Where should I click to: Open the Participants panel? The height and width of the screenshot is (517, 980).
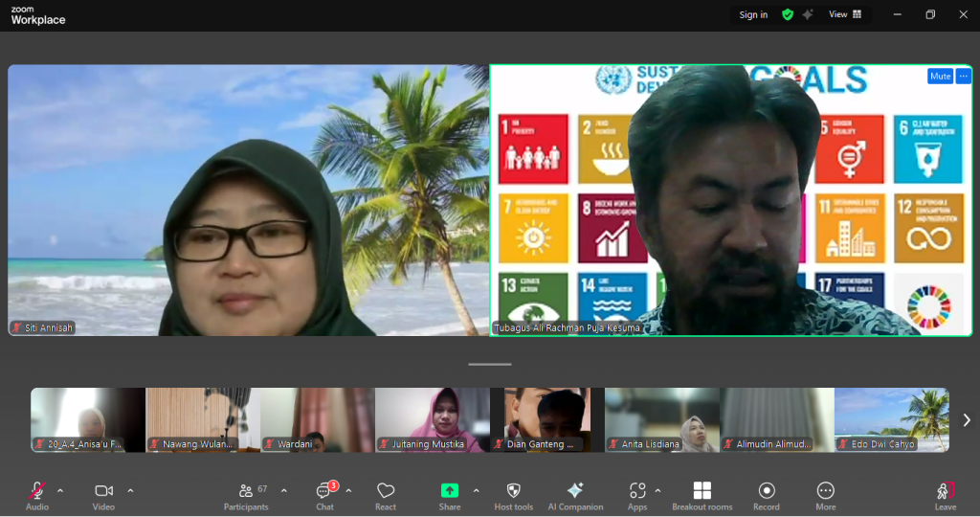pyautogui.click(x=246, y=495)
